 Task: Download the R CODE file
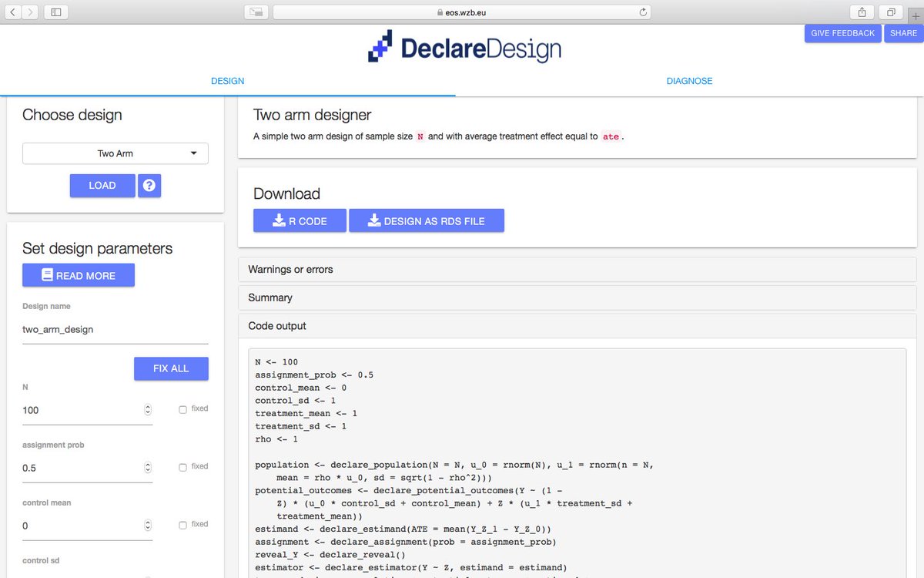pos(300,220)
